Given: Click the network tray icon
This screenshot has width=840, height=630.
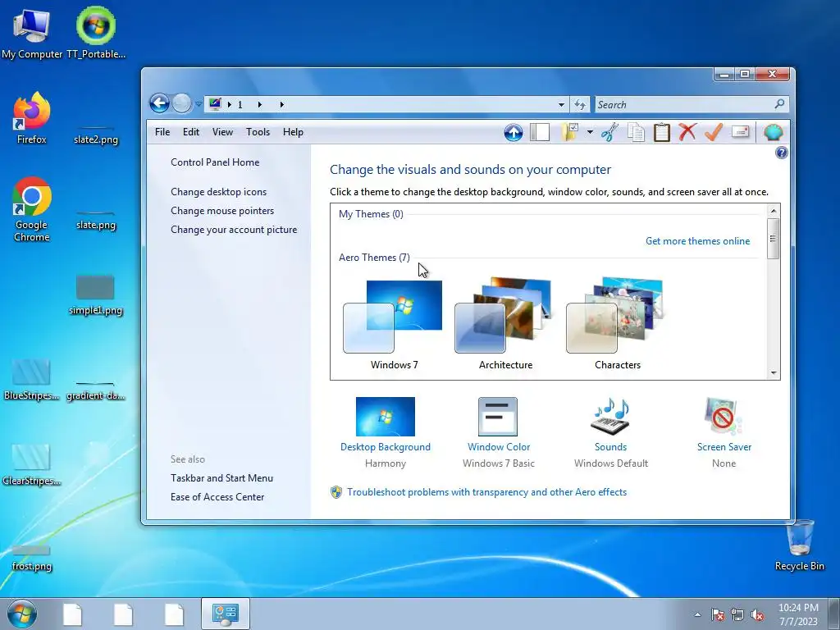Looking at the screenshot, I should click(x=737, y=615).
